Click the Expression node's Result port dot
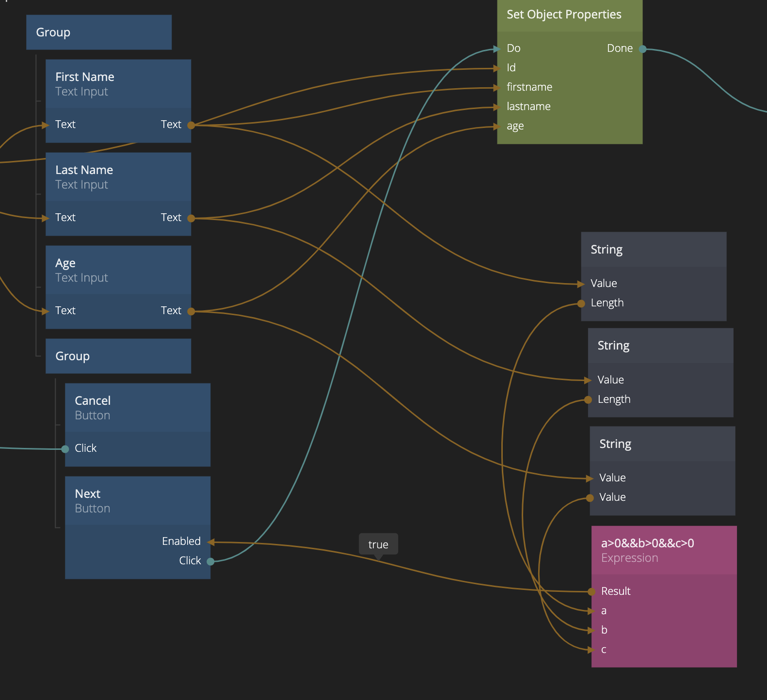 tap(591, 591)
